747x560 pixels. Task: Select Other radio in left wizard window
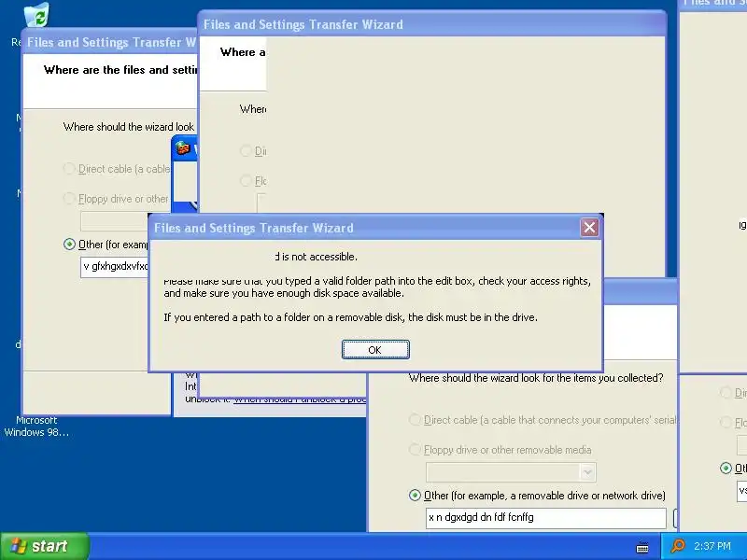point(69,245)
